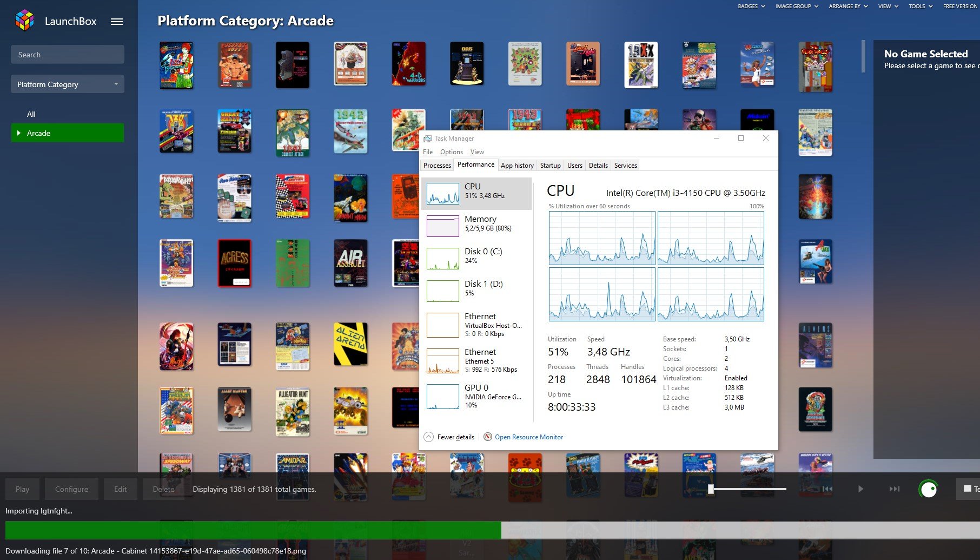Image resolution: width=980 pixels, height=560 pixels.
Task: Click the Delete button
Action: pyautogui.click(x=163, y=489)
